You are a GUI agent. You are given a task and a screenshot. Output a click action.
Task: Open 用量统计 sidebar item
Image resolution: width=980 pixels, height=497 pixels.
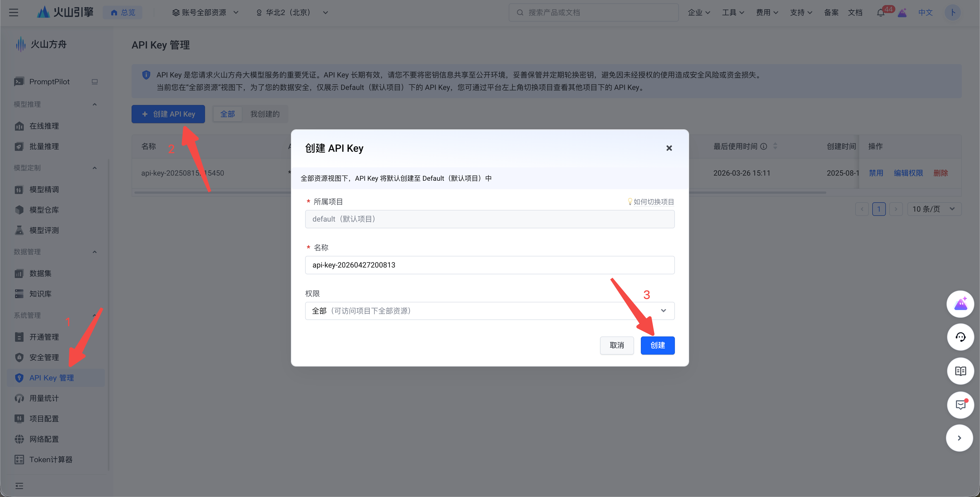[x=44, y=399]
